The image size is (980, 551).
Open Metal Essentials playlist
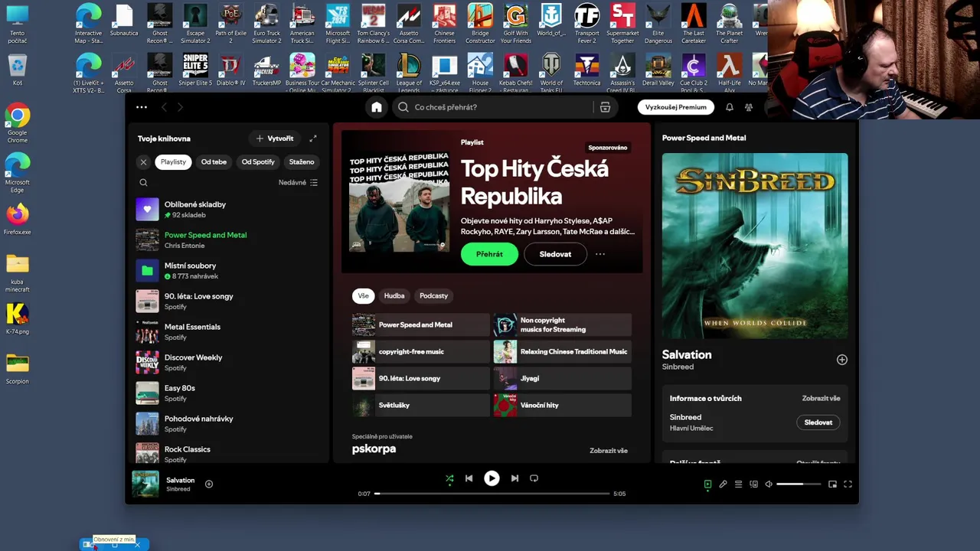pyautogui.click(x=228, y=332)
